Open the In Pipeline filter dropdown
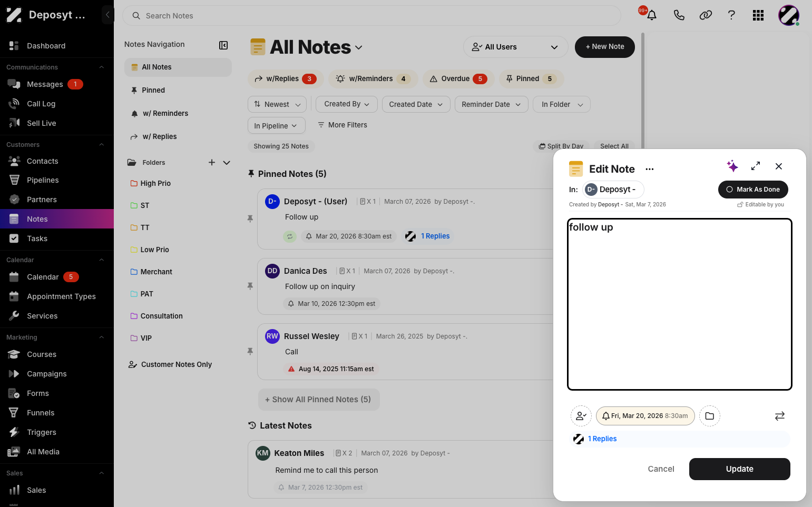This screenshot has height=507, width=812. (x=276, y=126)
